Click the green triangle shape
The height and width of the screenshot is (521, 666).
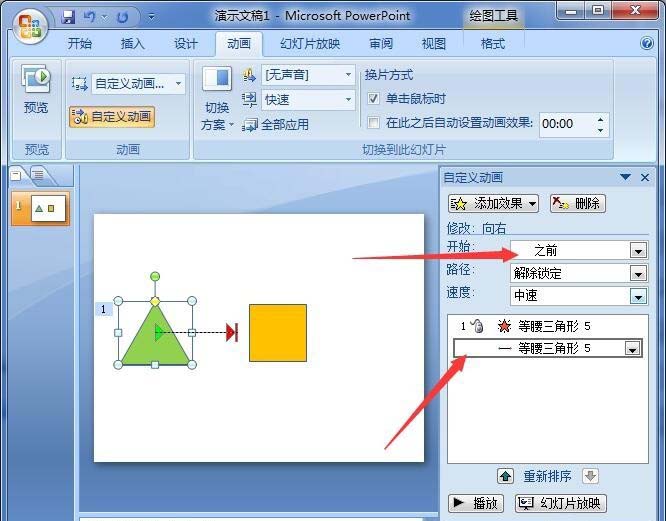pos(155,346)
